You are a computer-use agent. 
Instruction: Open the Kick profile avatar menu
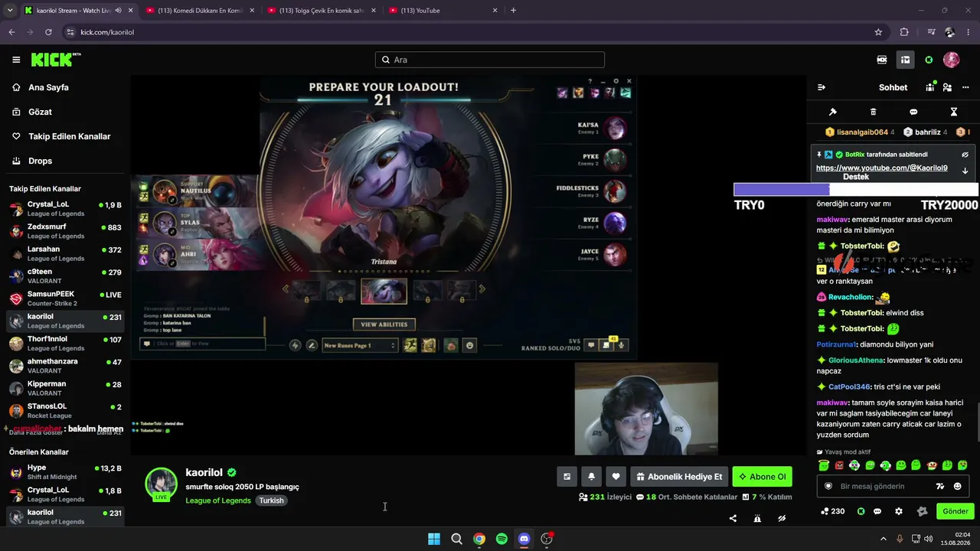pyautogui.click(x=951, y=60)
